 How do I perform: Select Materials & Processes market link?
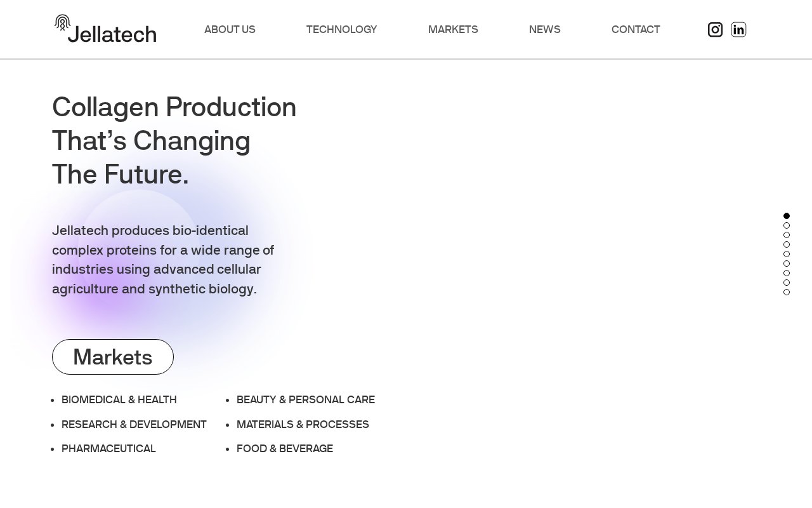[x=303, y=424]
